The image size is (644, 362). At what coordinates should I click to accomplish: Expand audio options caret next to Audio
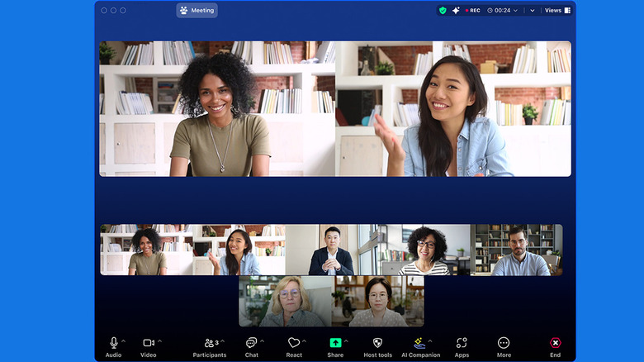124,341
